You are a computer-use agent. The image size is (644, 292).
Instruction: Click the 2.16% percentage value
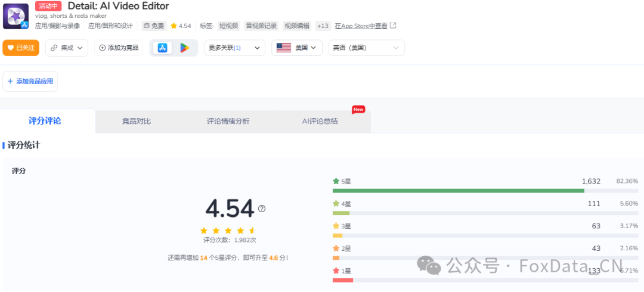(x=629, y=248)
